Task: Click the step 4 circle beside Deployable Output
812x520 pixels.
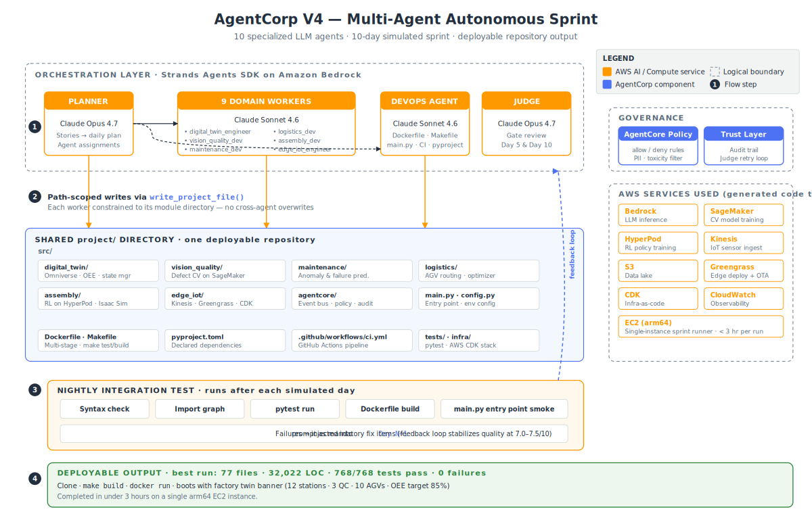Action: [35, 479]
